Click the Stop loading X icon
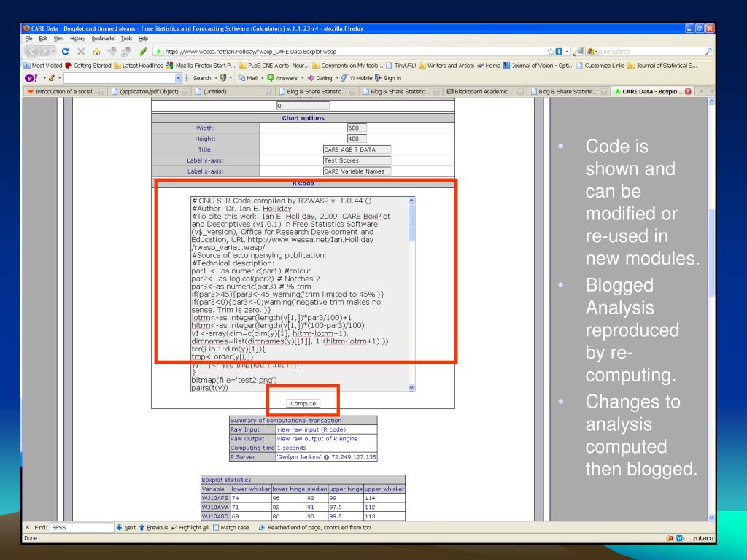 click(x=81, y=52)
